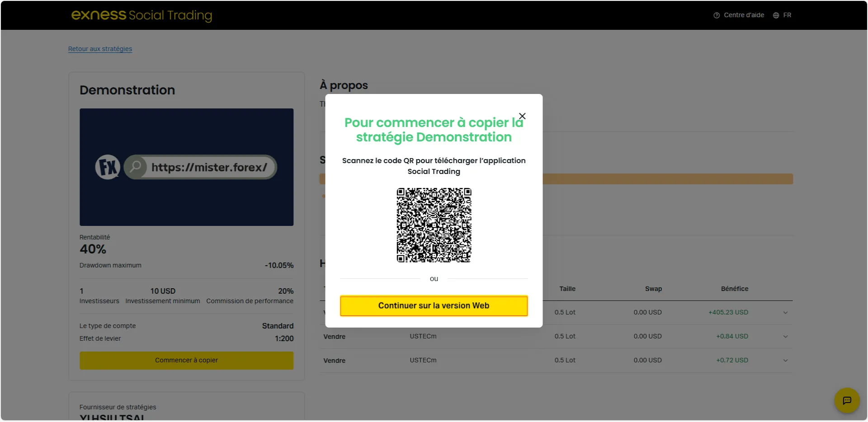Click the 1:200 leverage value
868x422 pixels.
284,338
